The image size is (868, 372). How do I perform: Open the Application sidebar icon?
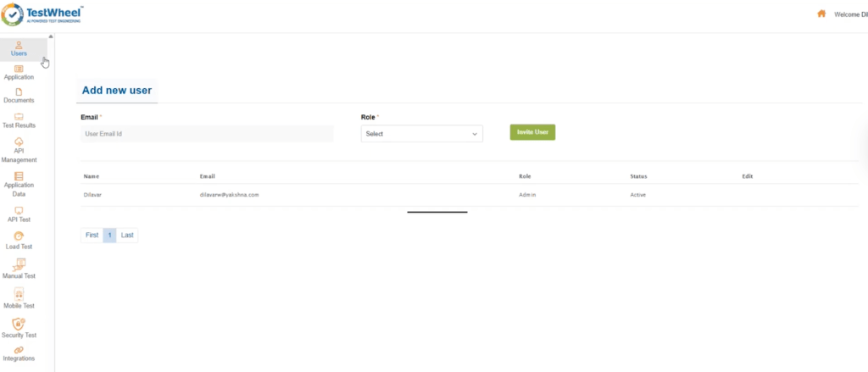[19, 72]
